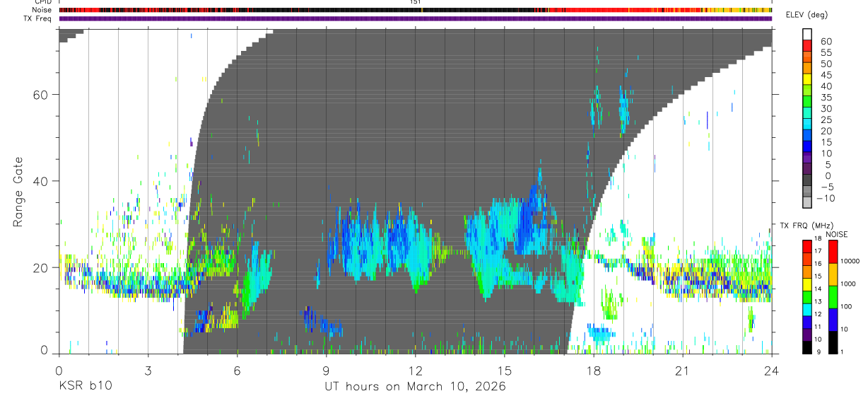Click the '100' value on NOISE legend
Image resolution: width=868 pixels, height=401 pixels.
(x=846, y=306)
